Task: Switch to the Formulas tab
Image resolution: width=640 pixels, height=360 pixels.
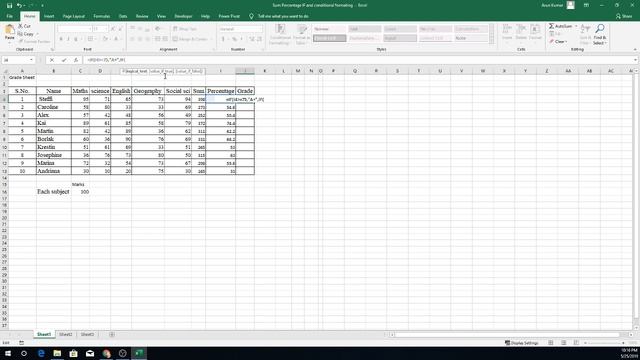Action: click(102, 16)
